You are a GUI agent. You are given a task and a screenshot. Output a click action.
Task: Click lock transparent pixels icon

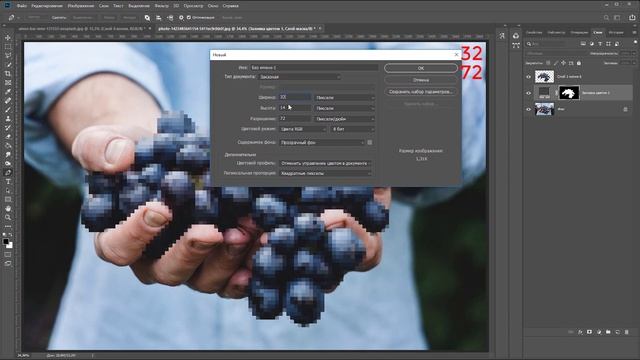point(548,63)
